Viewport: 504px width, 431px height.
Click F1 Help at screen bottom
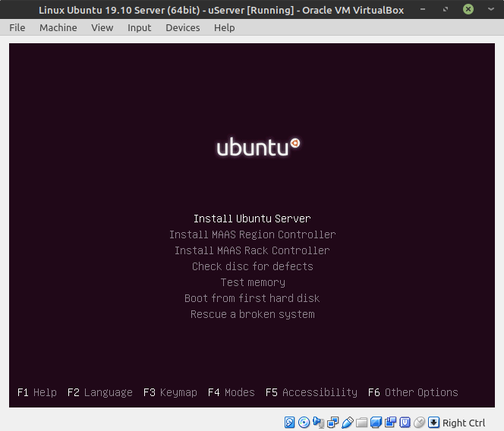click(x=37, y=392)
